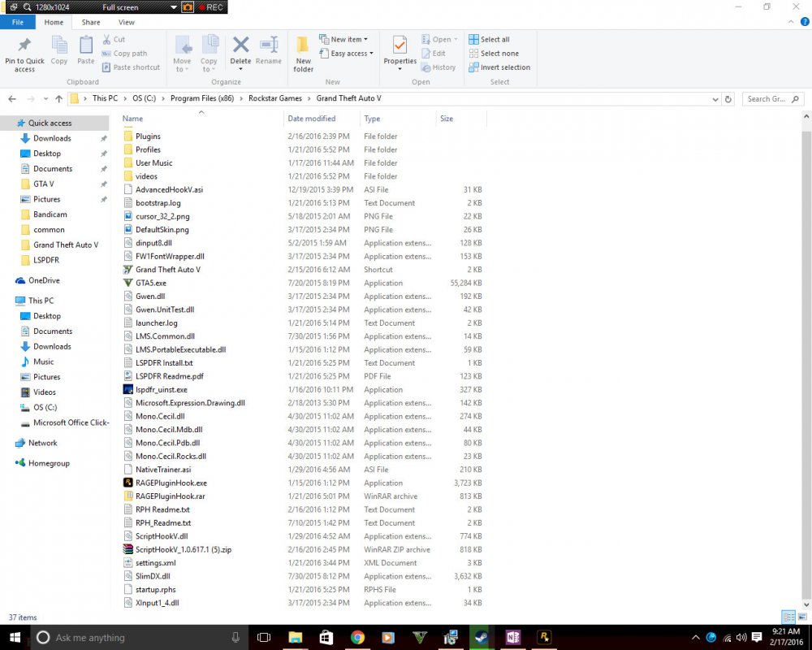Select the Plugins folder

pyautogui.click(x=148, y=136)
